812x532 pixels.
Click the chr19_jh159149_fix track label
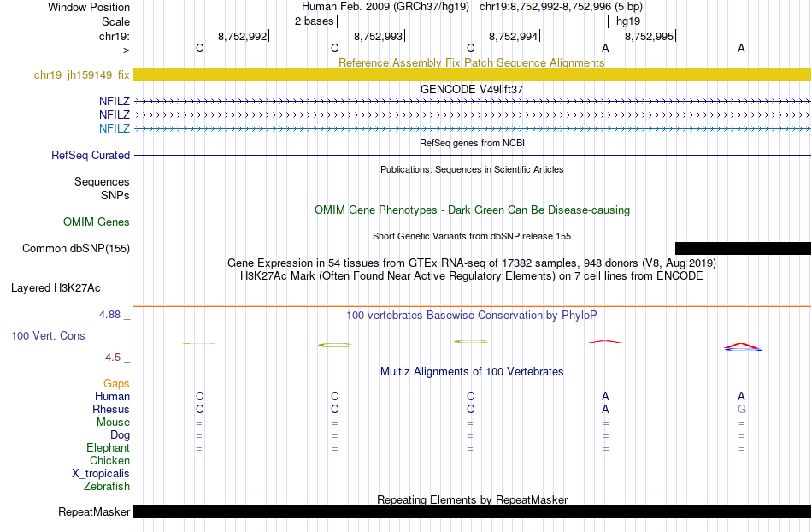pyautogui.click(x=82, y=74)
